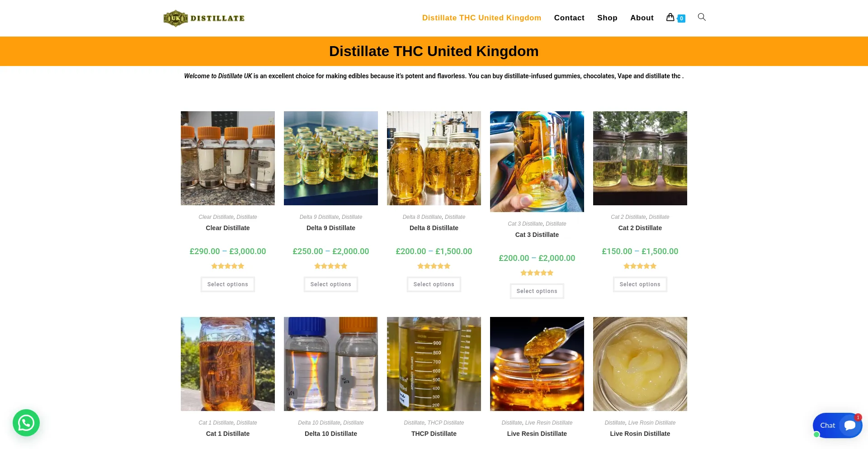
Task: Go to the Shop page
Action: coord(607,18)
